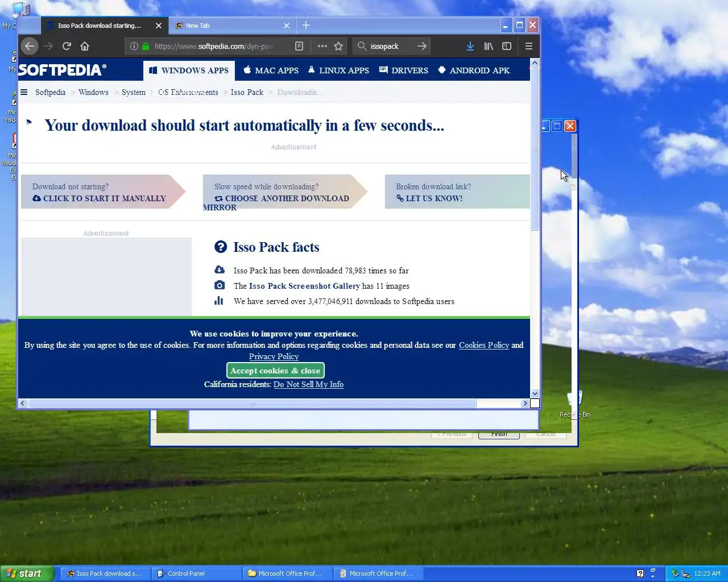
Task: Toggle the sidebar icon in toolbar
Action: tap(507, 46)
